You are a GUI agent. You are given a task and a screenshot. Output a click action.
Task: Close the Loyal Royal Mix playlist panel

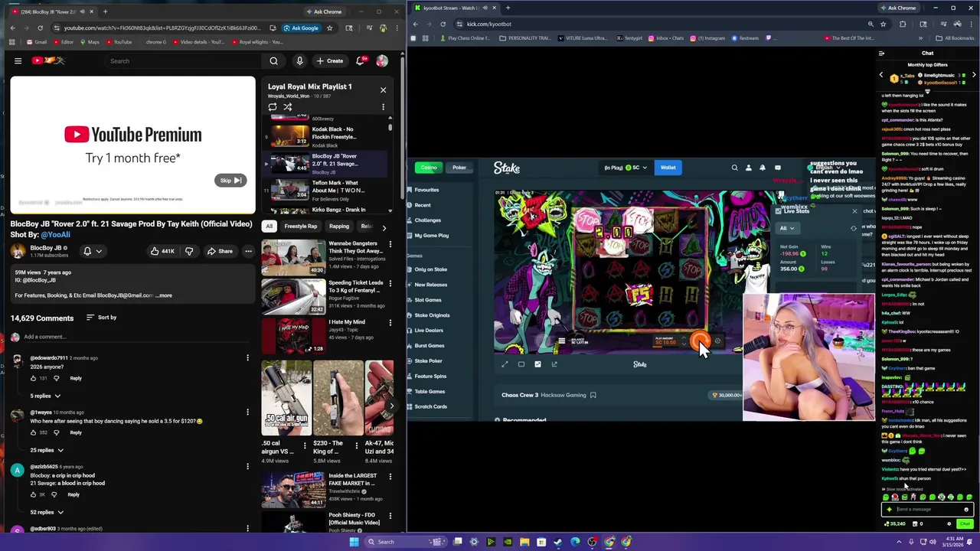click(x=383, y=90)
